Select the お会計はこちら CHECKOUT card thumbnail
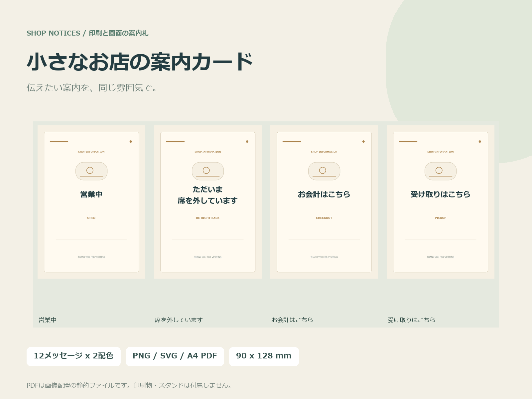 coord(324,202)
